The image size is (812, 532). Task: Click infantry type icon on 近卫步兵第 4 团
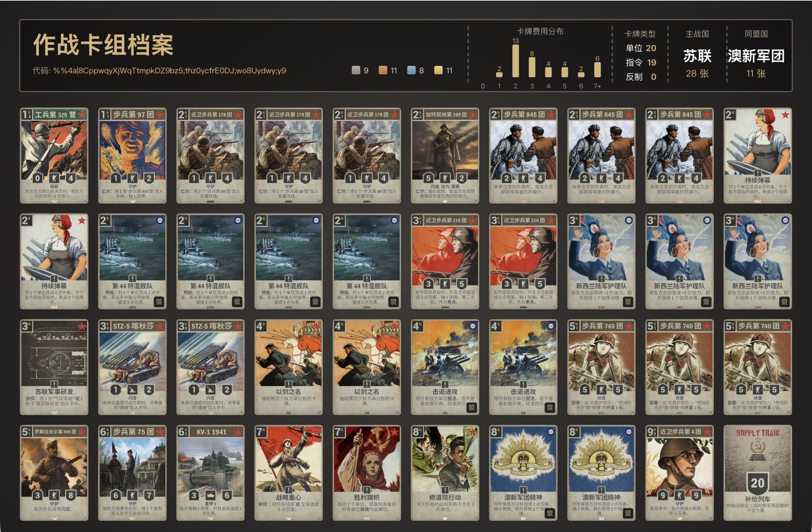coord(679,495)
